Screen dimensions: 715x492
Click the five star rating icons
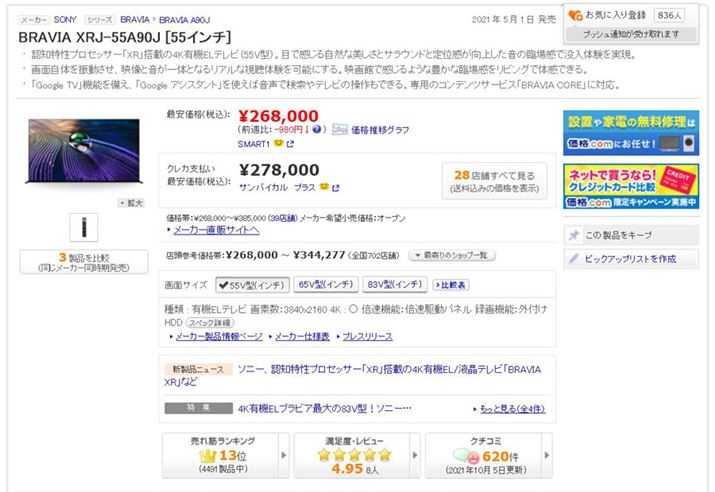(x=355, y=454)
